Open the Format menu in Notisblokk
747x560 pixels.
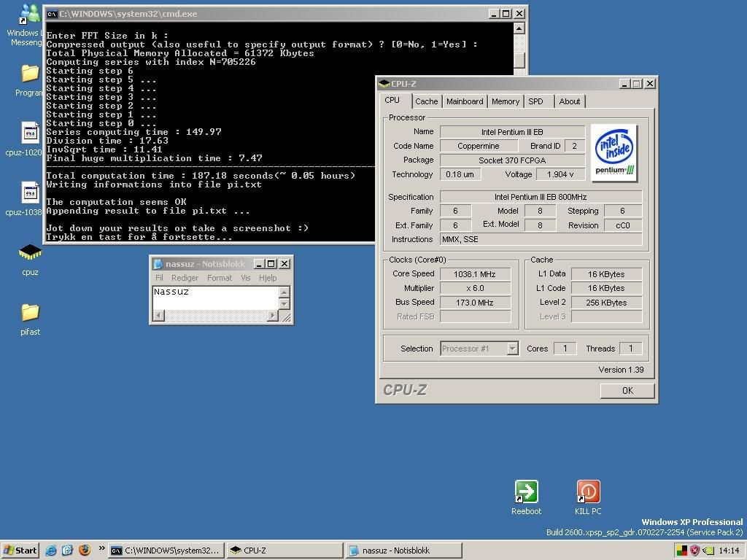click(219, 278)
